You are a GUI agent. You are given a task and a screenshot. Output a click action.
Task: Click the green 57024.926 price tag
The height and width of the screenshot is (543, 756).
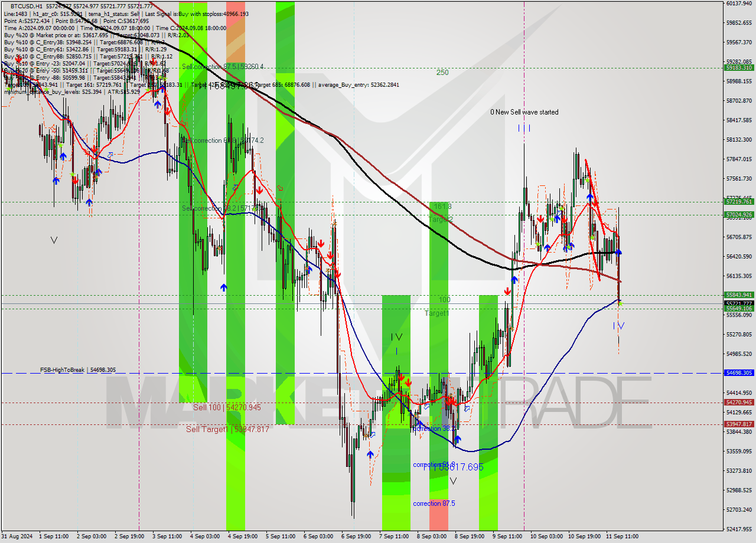(738, 215)
